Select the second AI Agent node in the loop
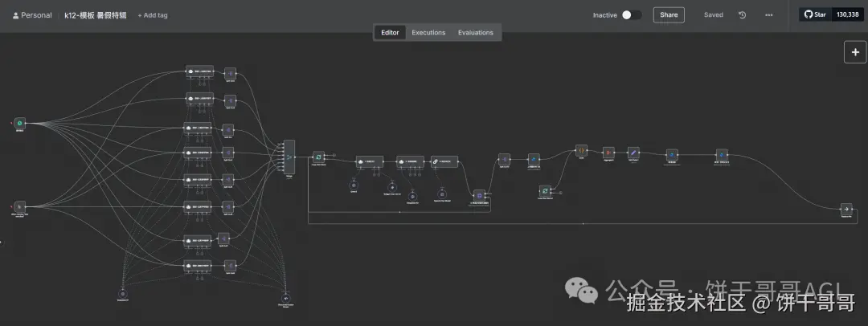Image resolution: width=868 pixels, height=326 pixels. coord(410,161)
